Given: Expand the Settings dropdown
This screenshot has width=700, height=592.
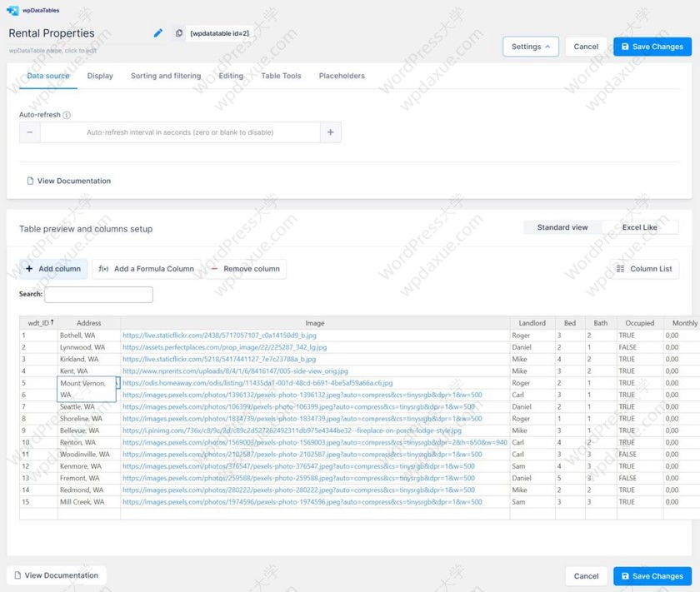Looking at the screenshot, I should [x=531, y=47].
